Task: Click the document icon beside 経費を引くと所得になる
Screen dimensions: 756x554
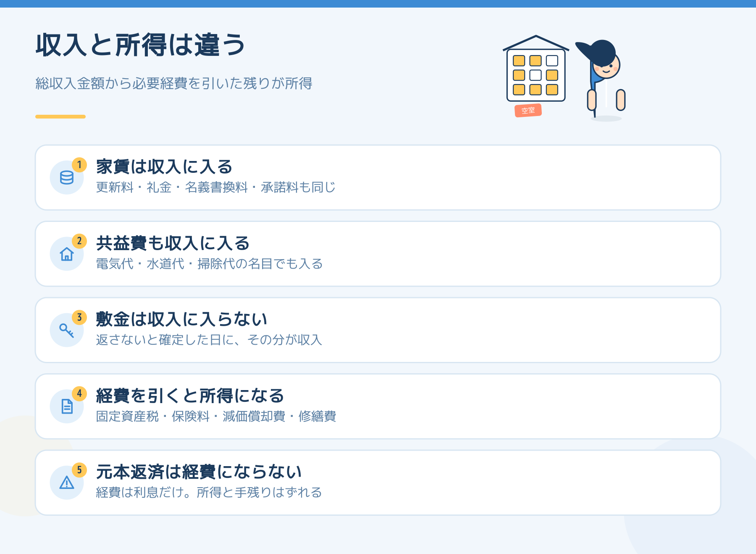Action: (67, 406)
